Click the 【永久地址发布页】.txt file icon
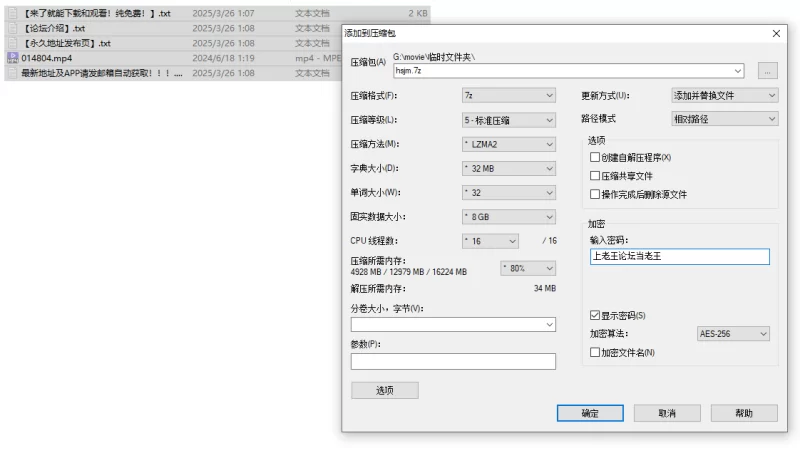The height and width of the screenshot is (453, 800). point(12,43)
